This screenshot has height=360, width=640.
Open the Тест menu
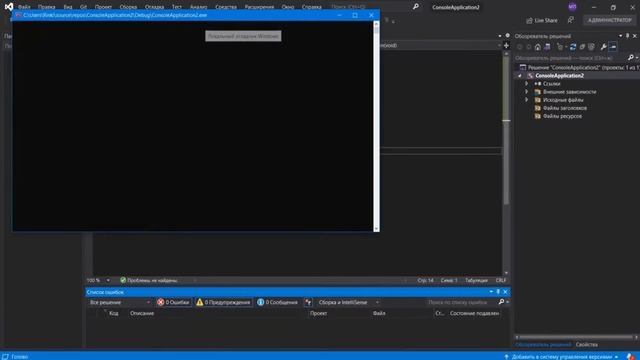coord(176,7)
